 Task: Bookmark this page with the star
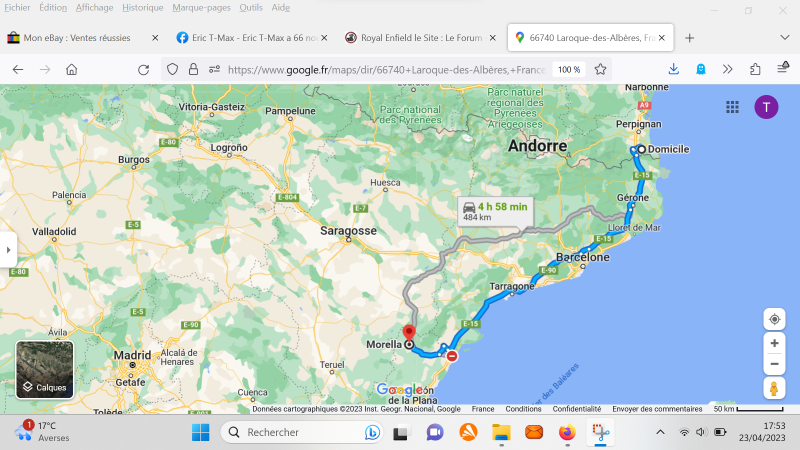(600, 69)
